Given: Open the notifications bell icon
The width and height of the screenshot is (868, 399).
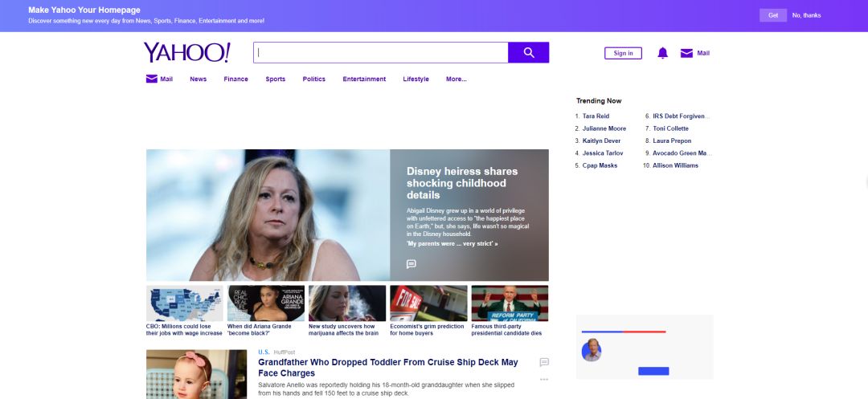Looking at the screenshot, I should tap(662, 53).
